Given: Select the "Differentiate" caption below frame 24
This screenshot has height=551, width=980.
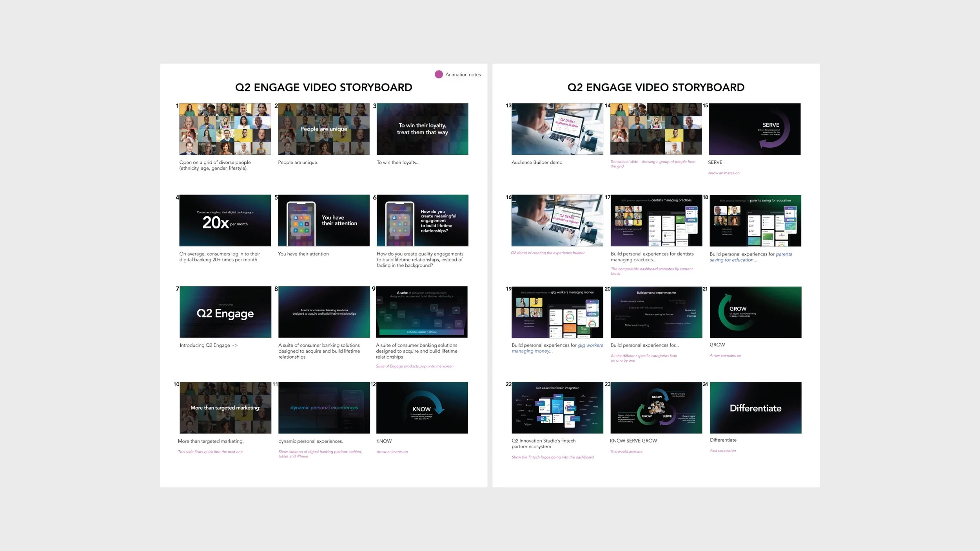Looking at the screenshot, I should tap(723, 440).
